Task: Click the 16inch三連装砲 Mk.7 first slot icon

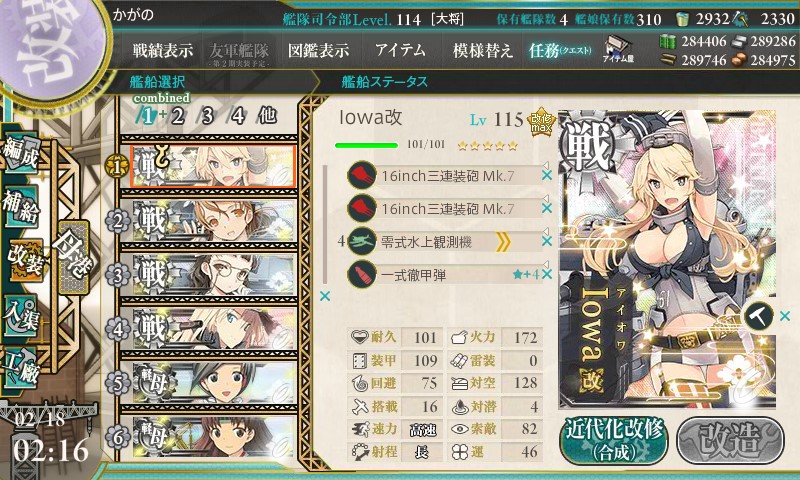Action: click(x=362, y=175)
